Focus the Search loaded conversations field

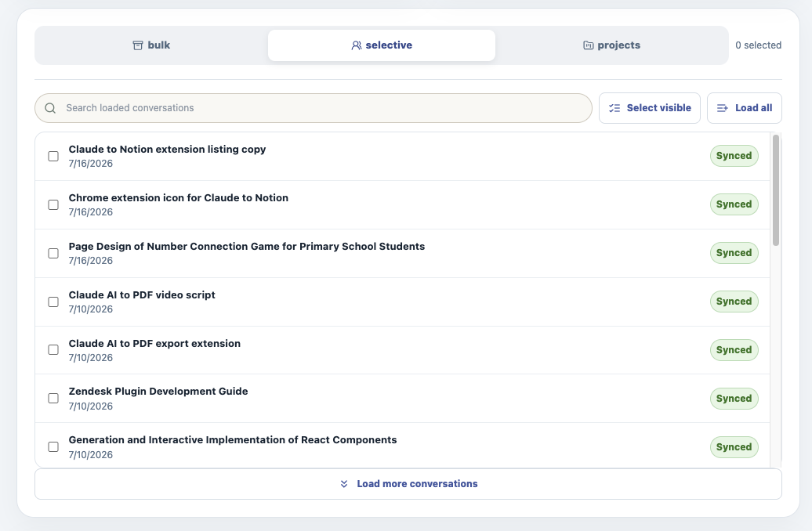tap(314, 108)
